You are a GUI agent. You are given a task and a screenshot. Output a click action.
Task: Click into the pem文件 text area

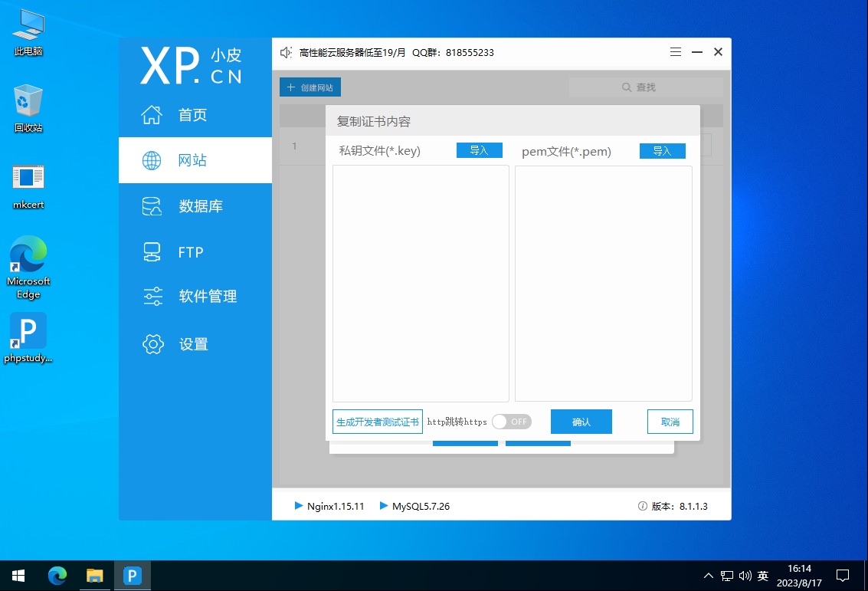click(x=604, y=283)
